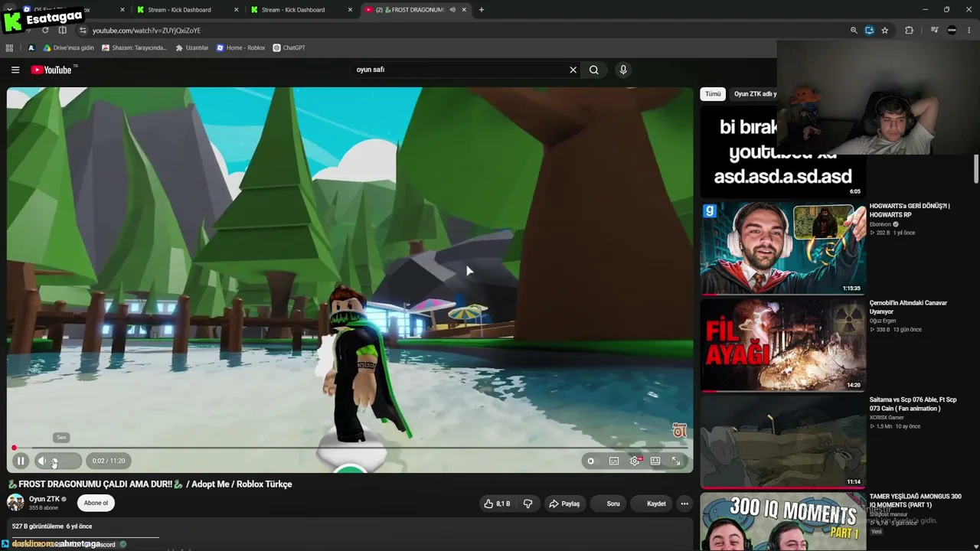
Task: Open the Oyun ZTK channel avatar
Action: coord(15,502)
